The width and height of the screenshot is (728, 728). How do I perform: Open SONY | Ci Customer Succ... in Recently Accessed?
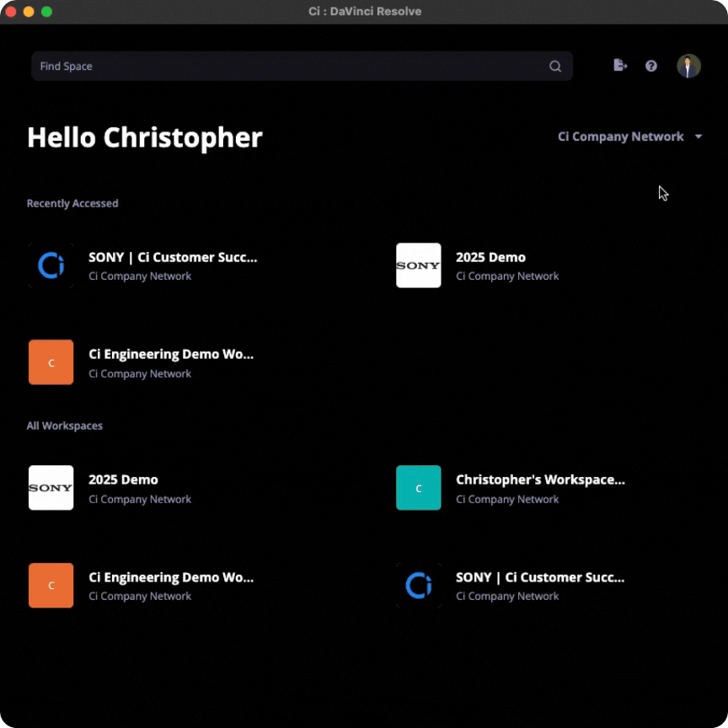point(173,257)
